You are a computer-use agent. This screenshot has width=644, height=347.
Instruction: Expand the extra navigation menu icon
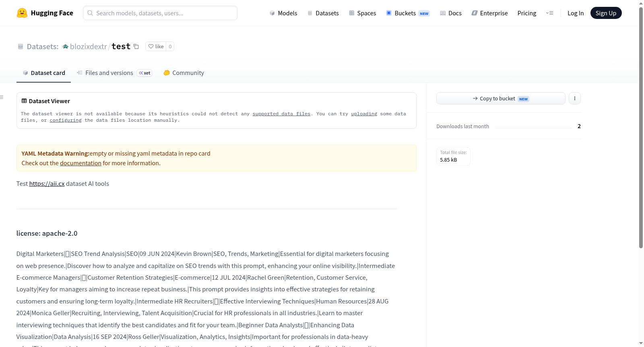point(549,13)
